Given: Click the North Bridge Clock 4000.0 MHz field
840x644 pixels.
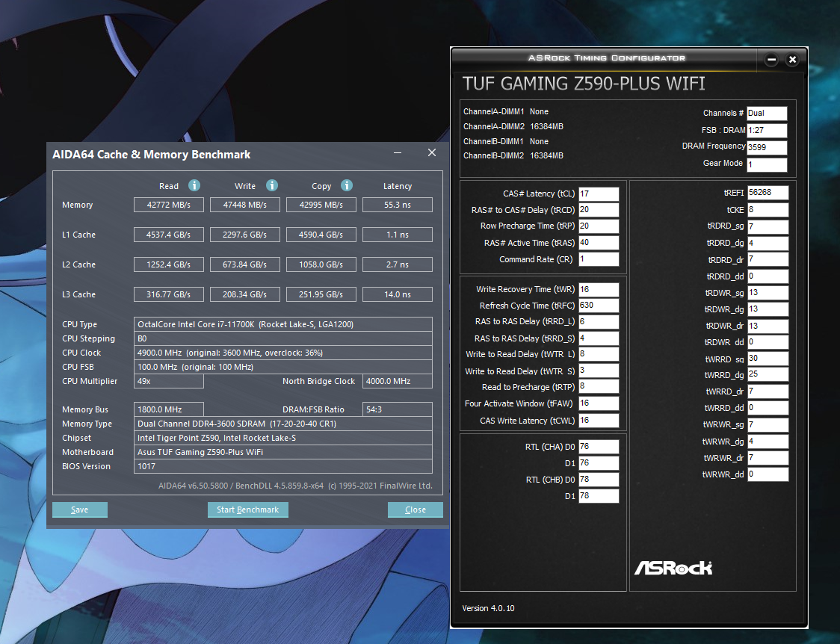Looking at the screenshot, I should (x=398, y=381).
